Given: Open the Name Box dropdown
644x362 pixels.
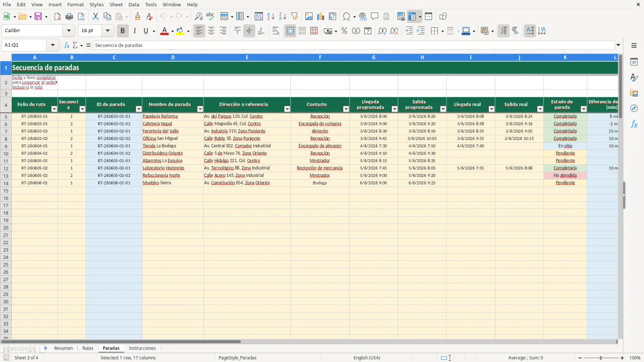Looking at the screenshot, I should pos(53,45).
